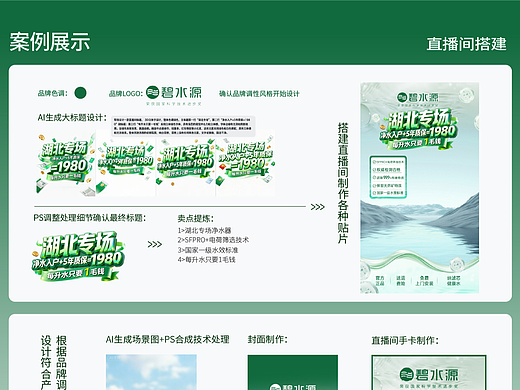520x390 pixels.
Task: Click the brand green color circle
Action: point(80,93)
